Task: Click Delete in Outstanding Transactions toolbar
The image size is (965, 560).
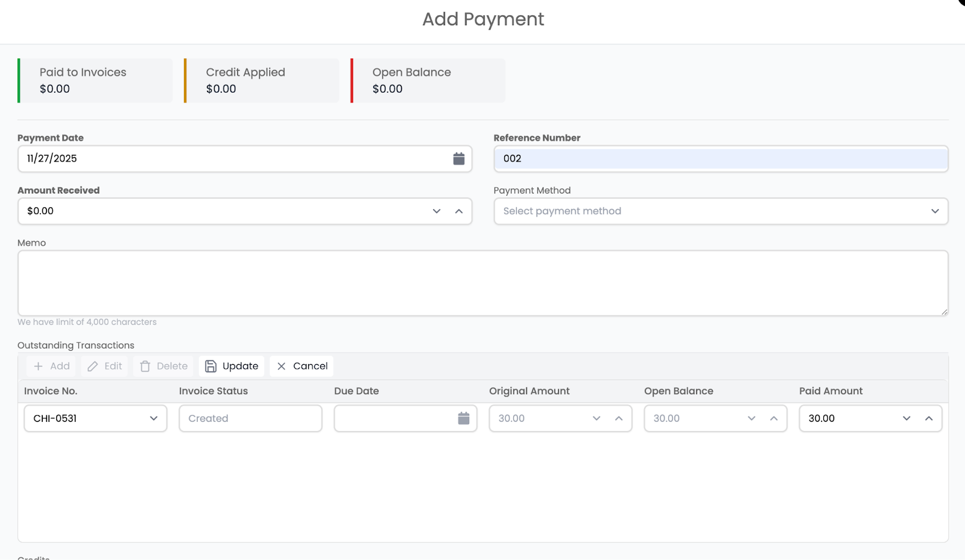Action: pos(163,366)
